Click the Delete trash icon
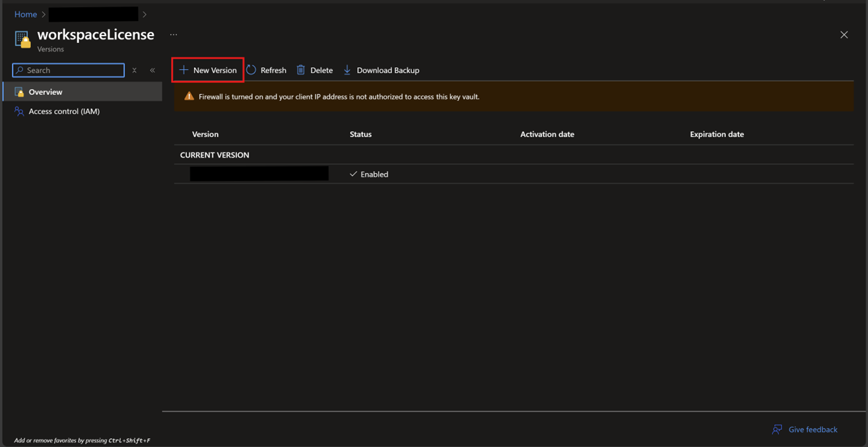 pos(301,70)
